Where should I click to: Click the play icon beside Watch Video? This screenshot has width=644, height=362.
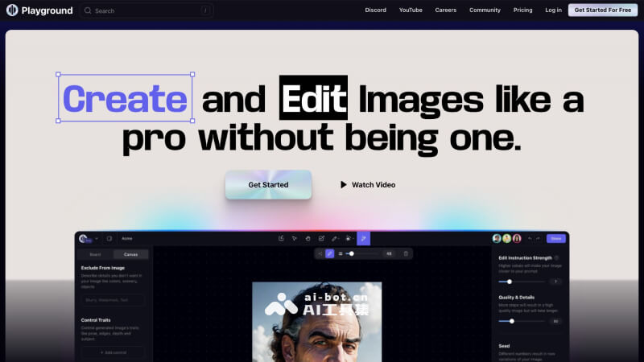(x=344, y=185)
